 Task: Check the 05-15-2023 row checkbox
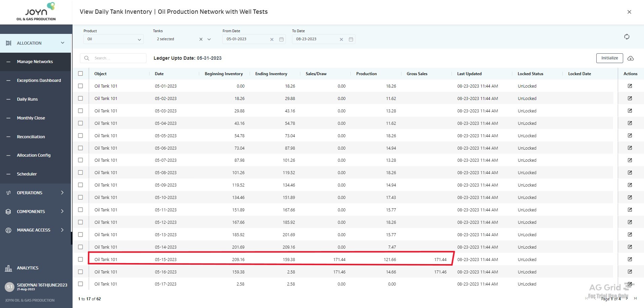point(80,259)
